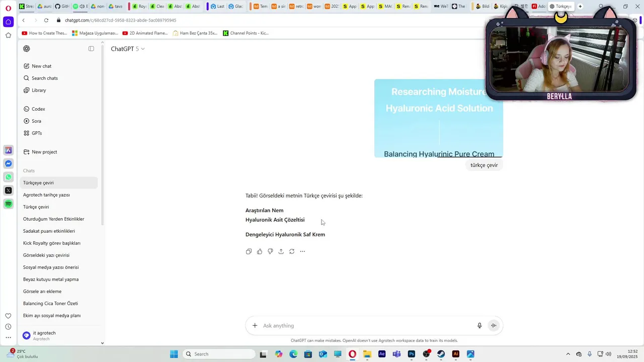This screenshot has height=362, width=644.
Task: Open X (Twitter) in the Opera sidebar
Action: pos(8,191)
